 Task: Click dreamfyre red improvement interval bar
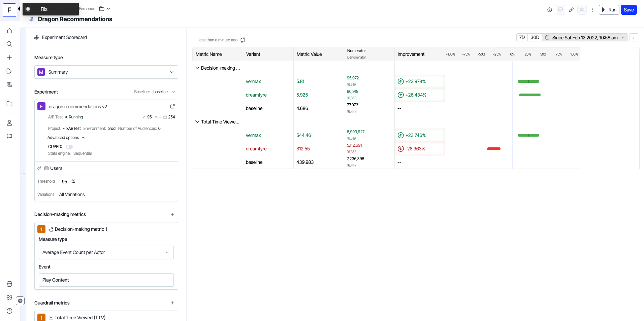(493, 149)
